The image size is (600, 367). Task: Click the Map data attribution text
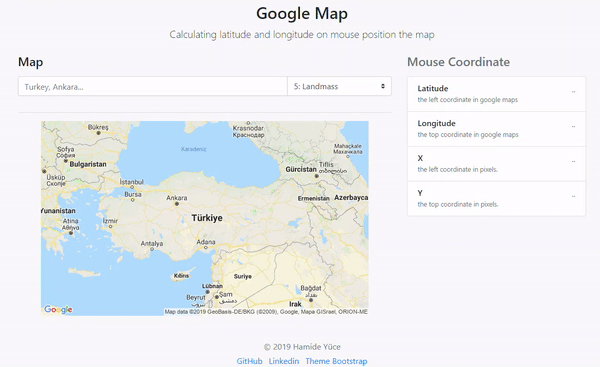[x=266, y=312]
